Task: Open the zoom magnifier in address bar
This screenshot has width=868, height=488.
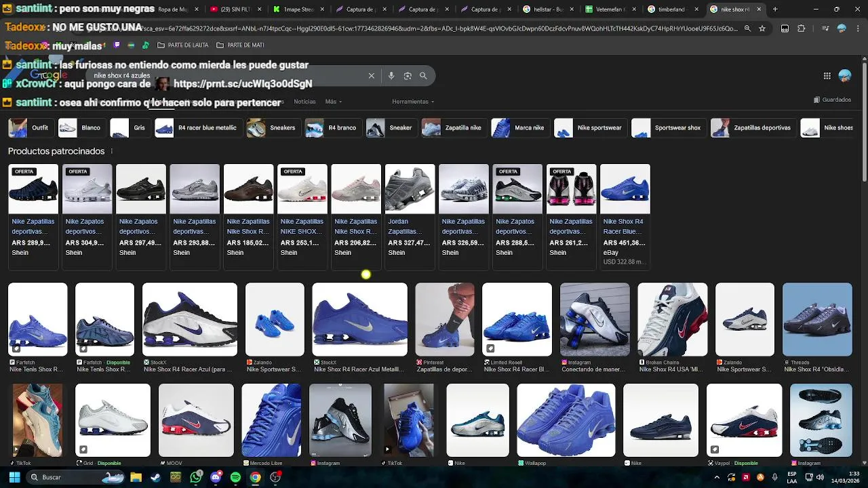Action: pyautogui.click(x=747, y=28)
